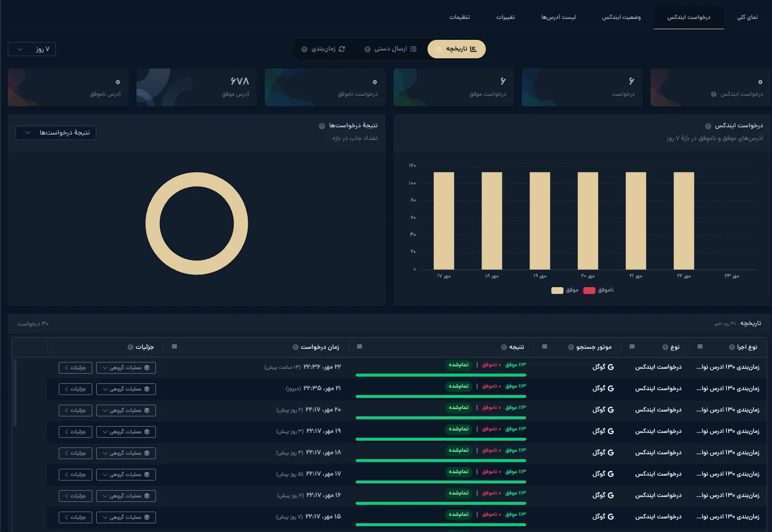Open the نوع column menu icon
This screenshot has width=772, height=532.
coord(632,346)
